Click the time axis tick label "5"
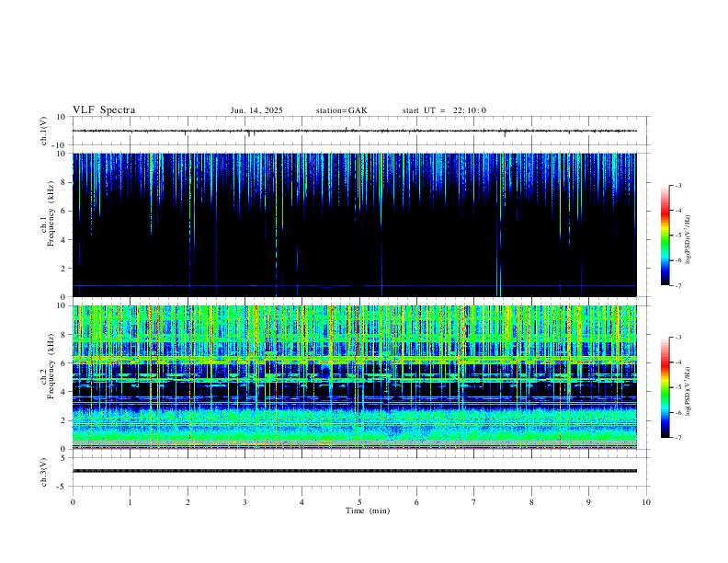Viewport: 728px width, 563px height. (359, 502)
